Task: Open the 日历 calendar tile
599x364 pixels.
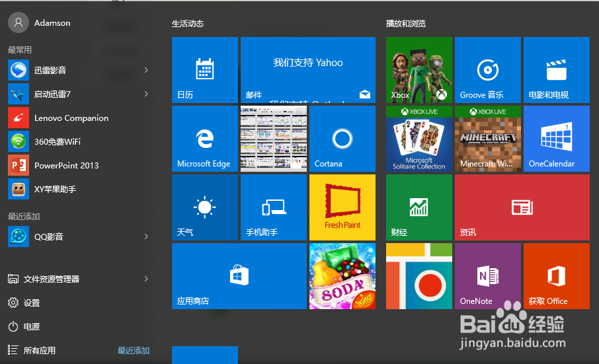Action: (205, 70)
